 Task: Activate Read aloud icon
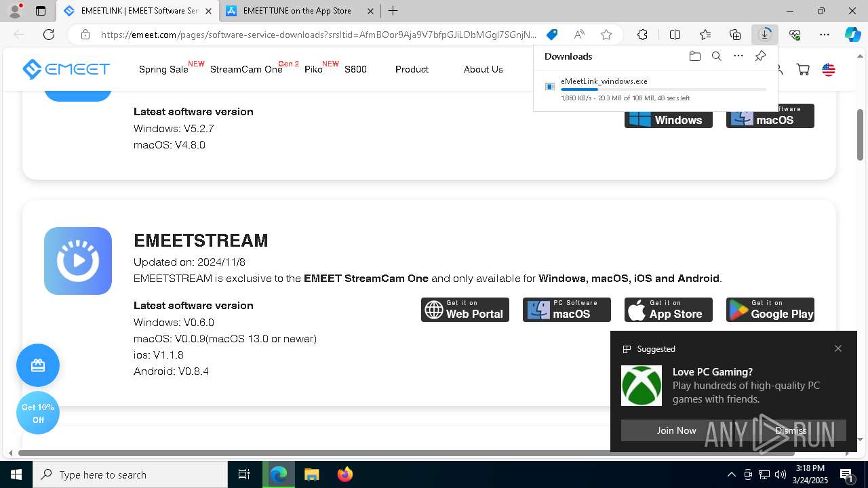click(x=579, y=35)
